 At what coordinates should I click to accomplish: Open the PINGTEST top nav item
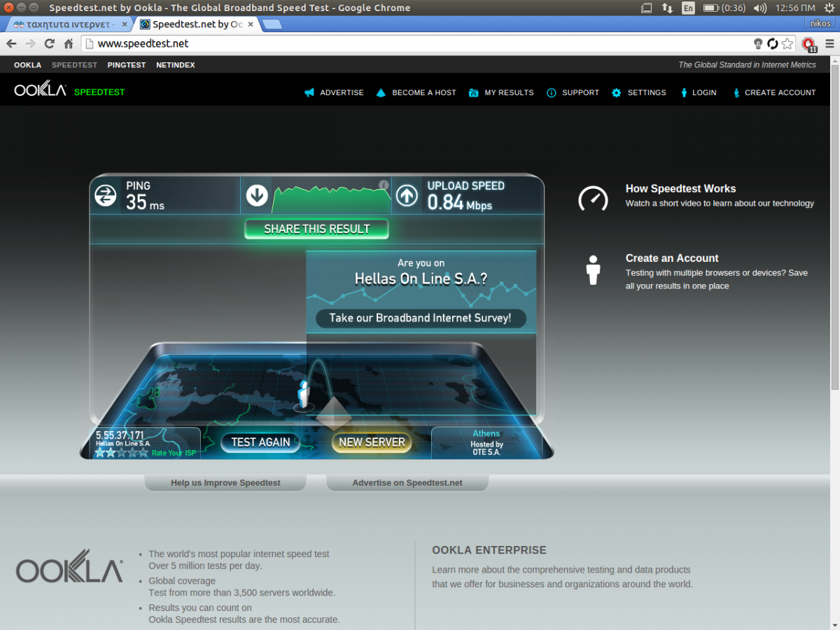point(127,65)
